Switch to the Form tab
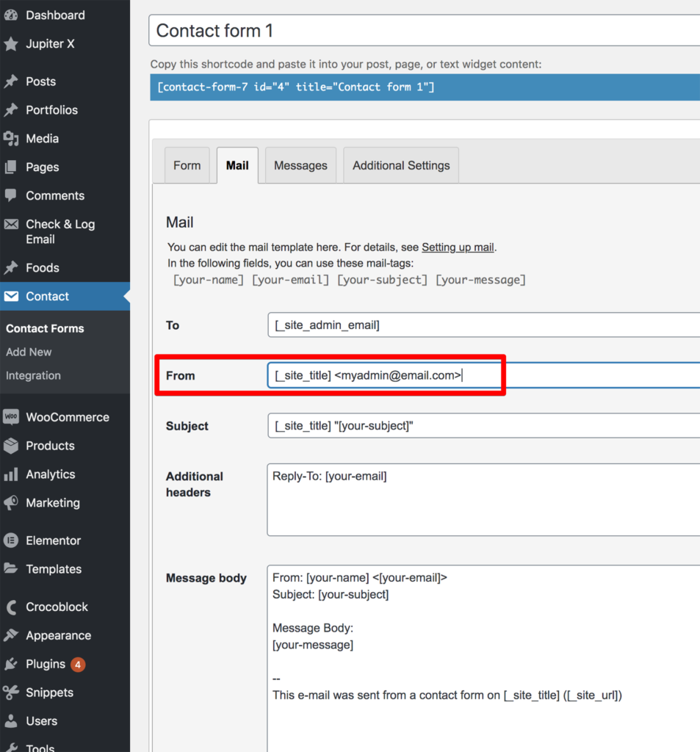The image size is (700, 752). 187,165
